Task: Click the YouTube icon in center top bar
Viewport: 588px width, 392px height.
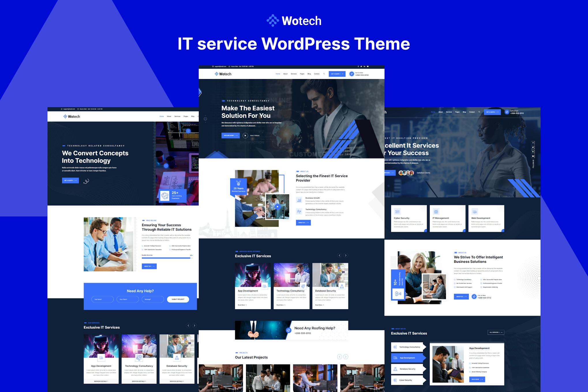Action: click(x=368, y=67)
